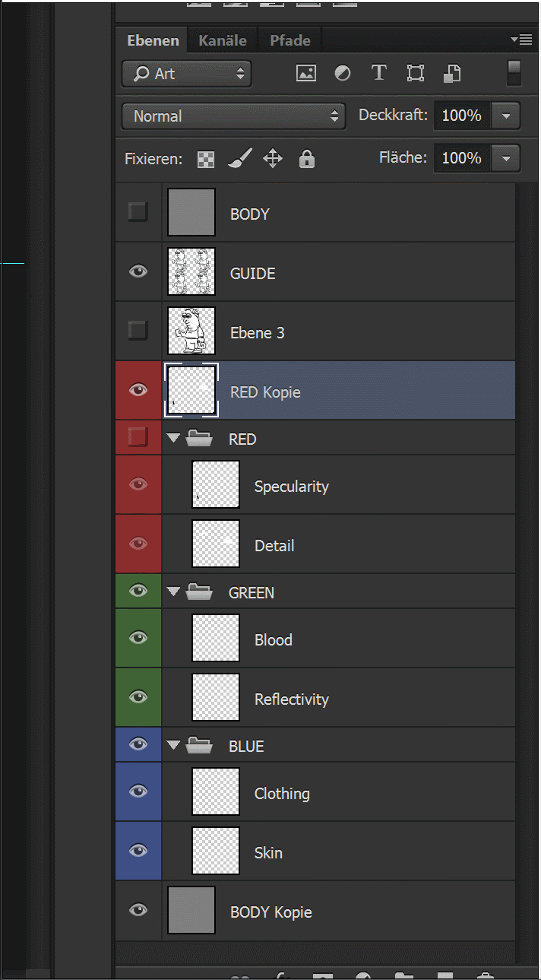Filter layers by pixel layer icon
Viewport: 541px width, 980px height.
click(306, 74)
